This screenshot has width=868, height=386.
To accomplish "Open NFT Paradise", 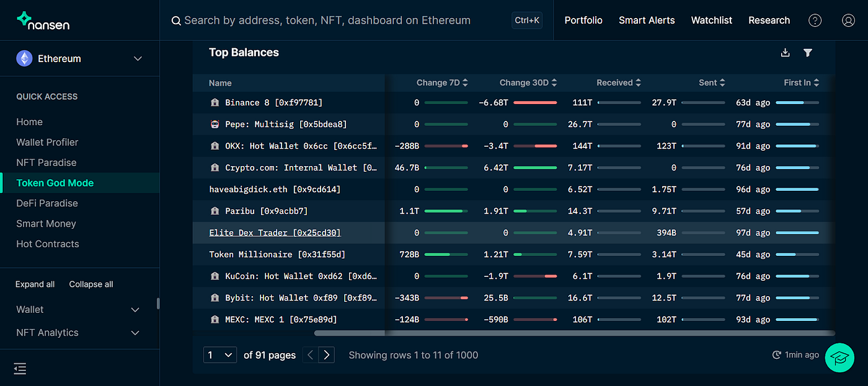I will [x=46, y=162].
